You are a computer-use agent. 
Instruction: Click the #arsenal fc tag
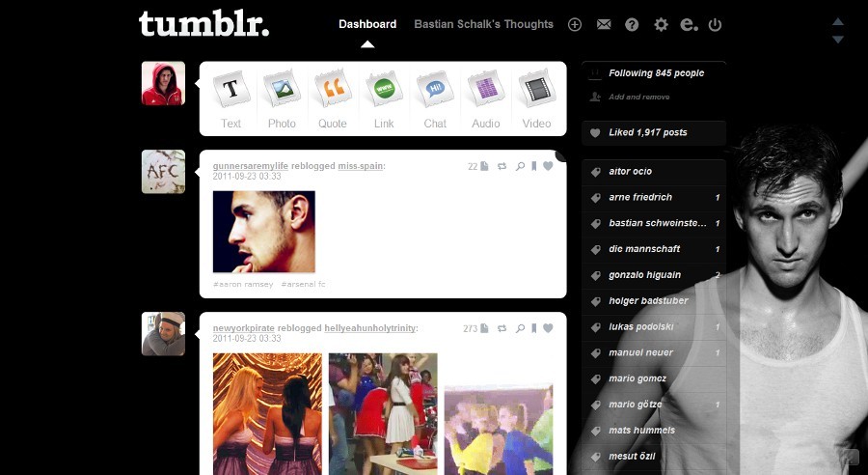click(x=304, y=285)
